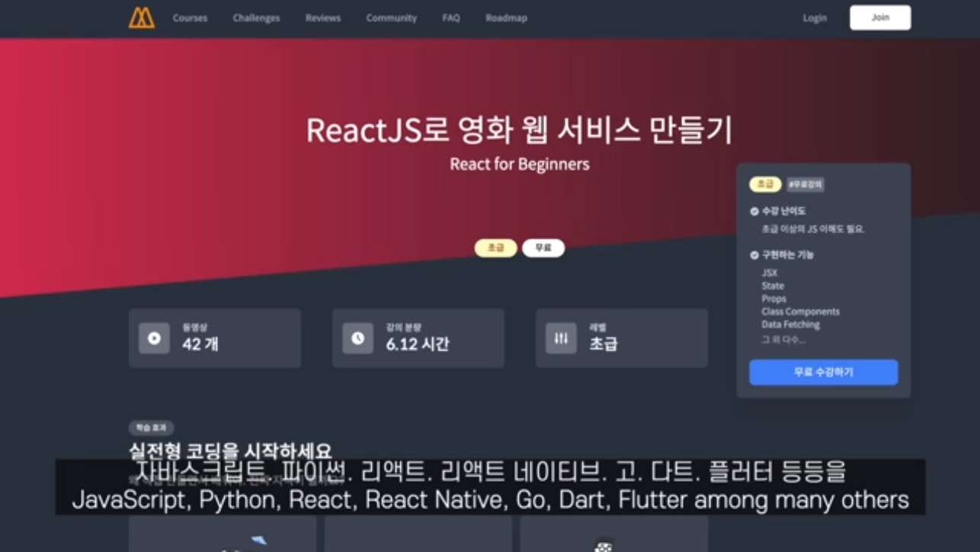Viewport: 980px width, 552px height.
Task: Open the Challenges menu item
Action: pyautogui.click(x=256, y=18)
